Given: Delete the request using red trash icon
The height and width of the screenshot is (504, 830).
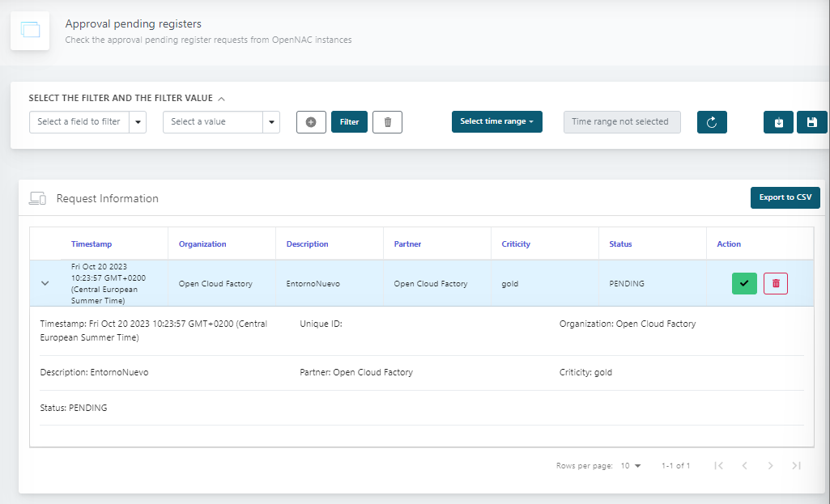Looking at the screenshot, I should (x=775, y=283).
